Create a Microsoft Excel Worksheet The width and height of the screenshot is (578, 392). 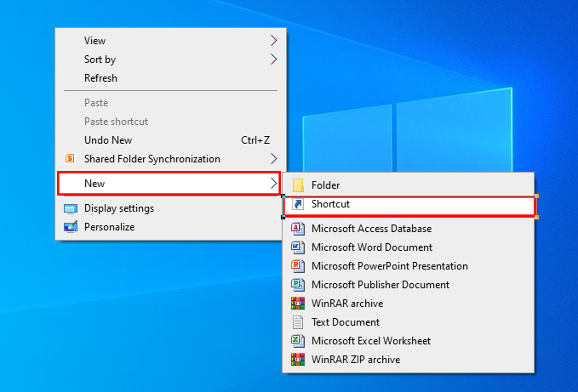[x=409, y=341]
